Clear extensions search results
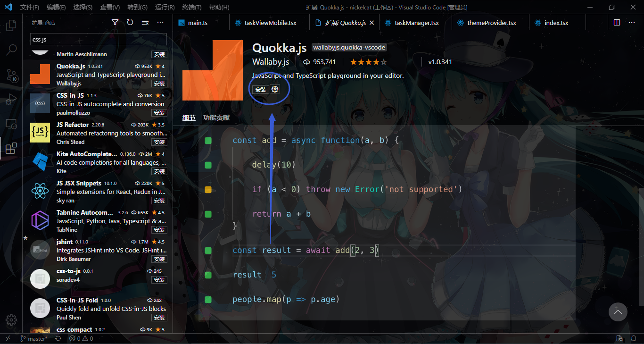The height and width of the screenshot is (344, 644). [145, 22]
